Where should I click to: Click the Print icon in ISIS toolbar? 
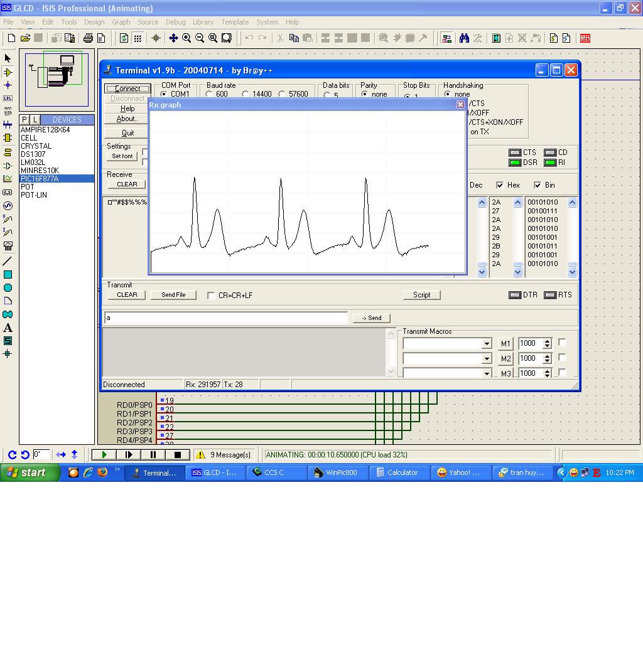click(88, 38)
